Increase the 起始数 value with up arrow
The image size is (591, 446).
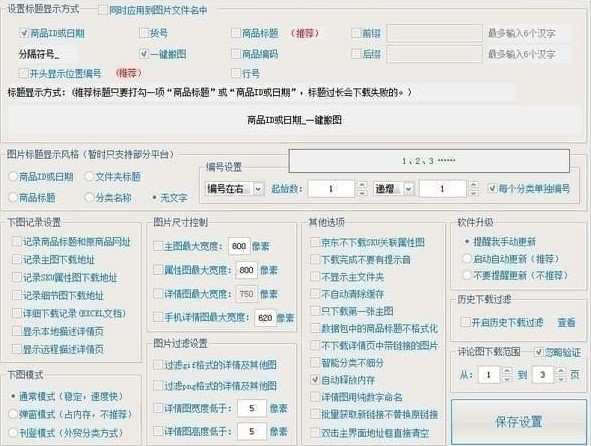point(361,185)
